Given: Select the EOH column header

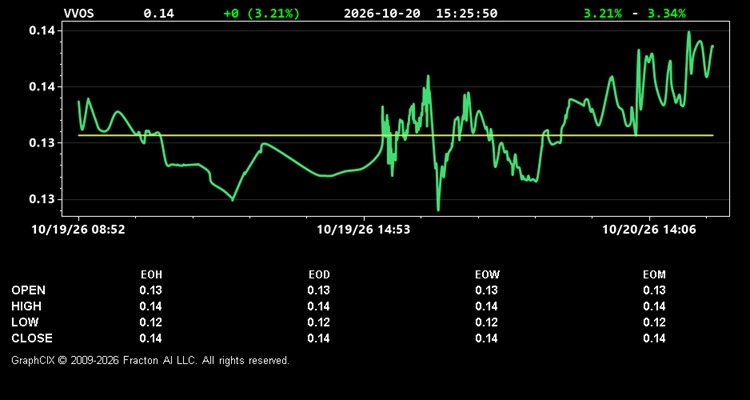Looking at the screenshot, I should click(x=151, y=275).
